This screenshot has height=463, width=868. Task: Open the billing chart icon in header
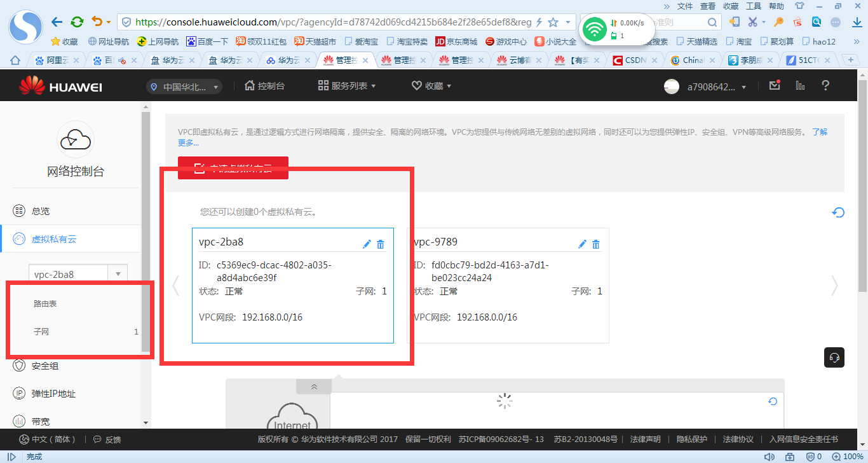coord(800,85)
